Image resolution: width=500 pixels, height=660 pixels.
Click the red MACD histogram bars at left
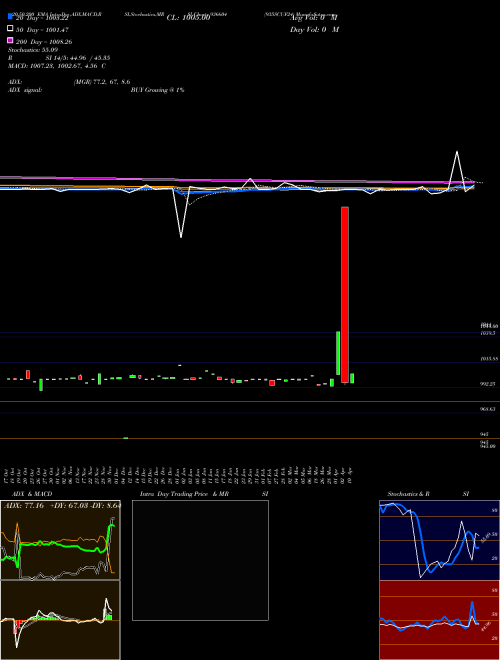tap(16, 625)
